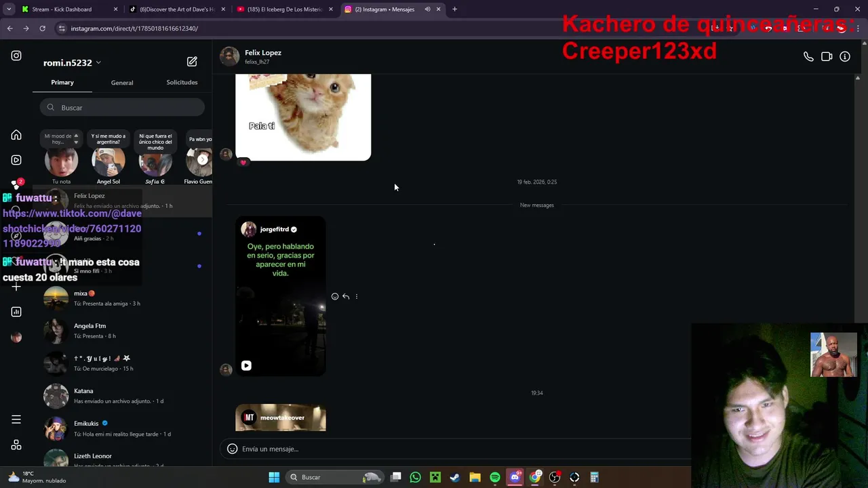Open Minecraft creeper taskbar icon
This screenshot has width=868, height=488.
pos(435,477)
